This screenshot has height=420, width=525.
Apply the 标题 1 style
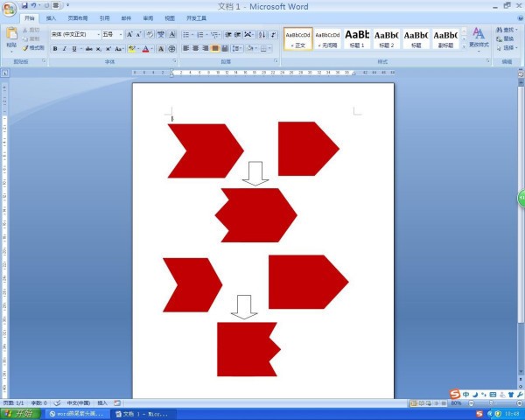click(357, 38)
